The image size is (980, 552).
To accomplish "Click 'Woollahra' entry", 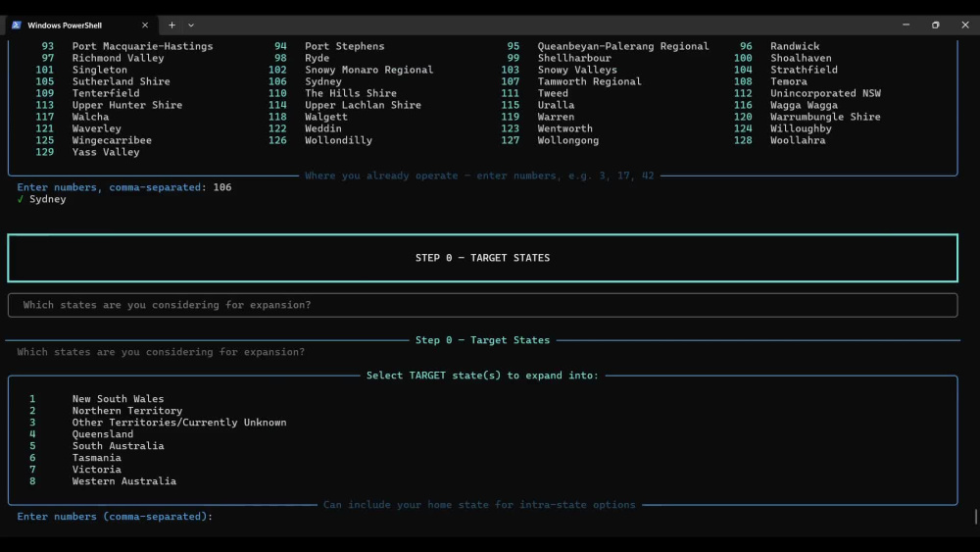I will (x=798, y=140).
